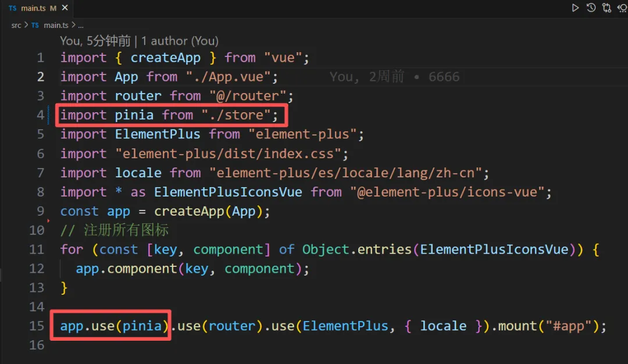Click line number 4 in the gutter
The height and width of the screenshot is (364, 628).
tap(40, 115)
